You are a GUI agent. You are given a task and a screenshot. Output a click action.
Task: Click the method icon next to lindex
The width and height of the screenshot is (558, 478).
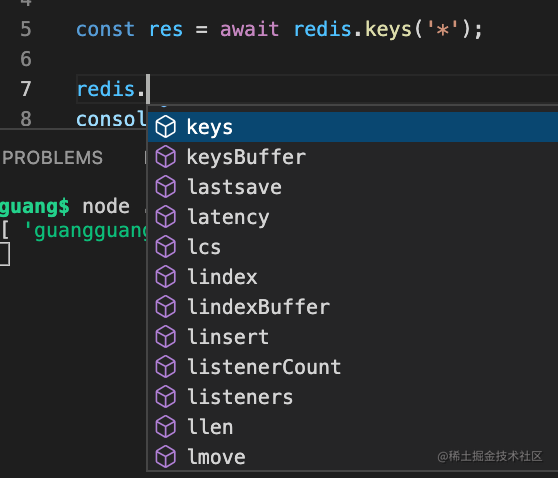click(x=165, y=277)
